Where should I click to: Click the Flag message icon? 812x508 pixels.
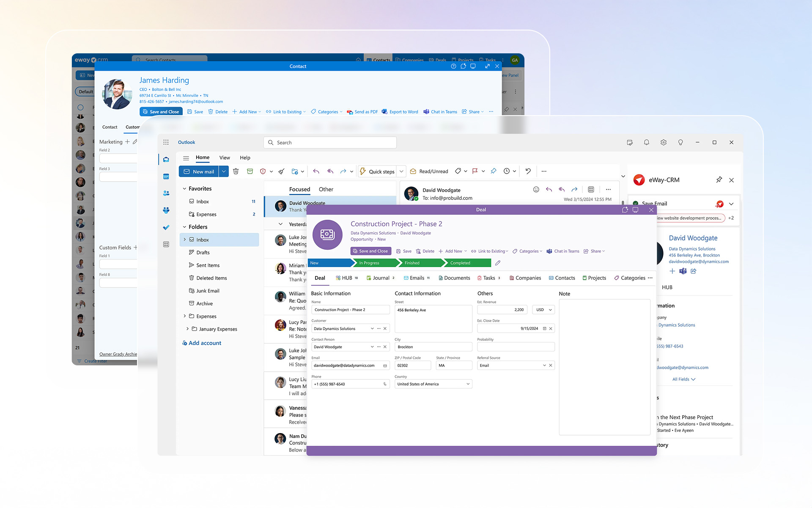click(475, 171)
